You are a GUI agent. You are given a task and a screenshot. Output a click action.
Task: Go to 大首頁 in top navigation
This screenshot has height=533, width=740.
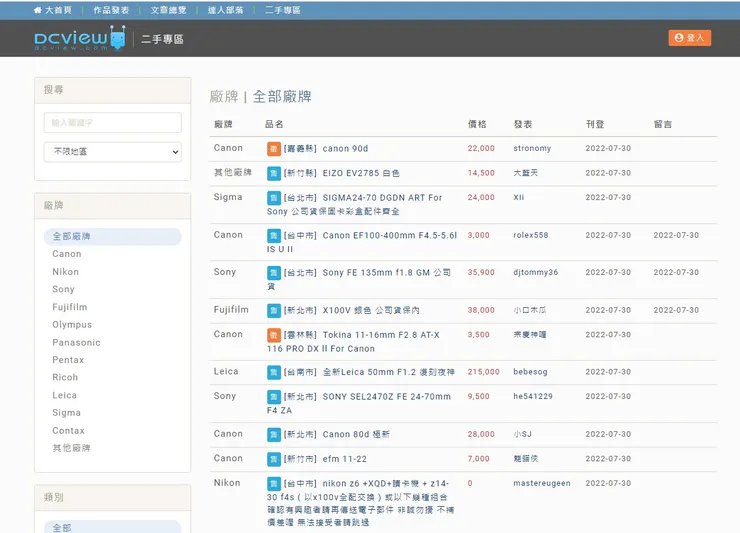53,10
